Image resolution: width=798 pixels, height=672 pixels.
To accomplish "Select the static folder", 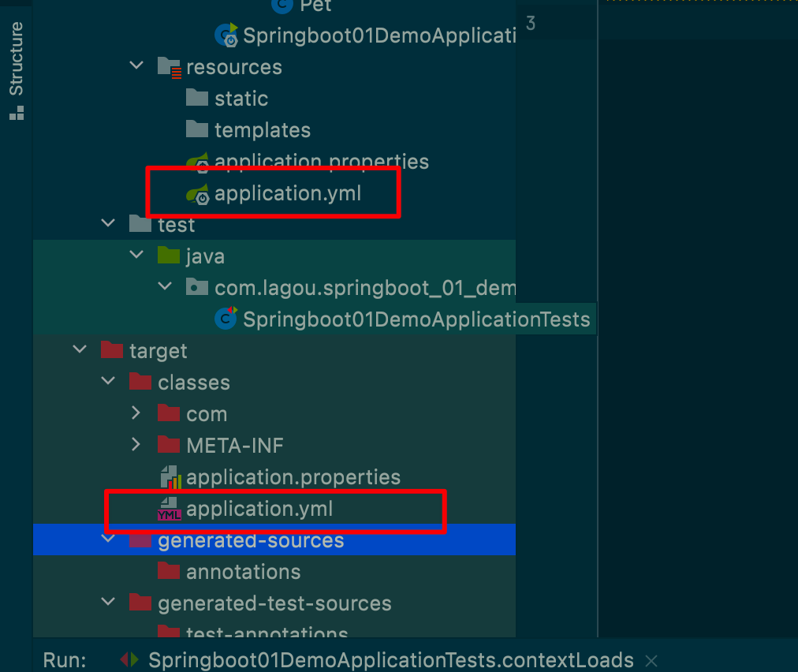I will click(x=241, y=99).
